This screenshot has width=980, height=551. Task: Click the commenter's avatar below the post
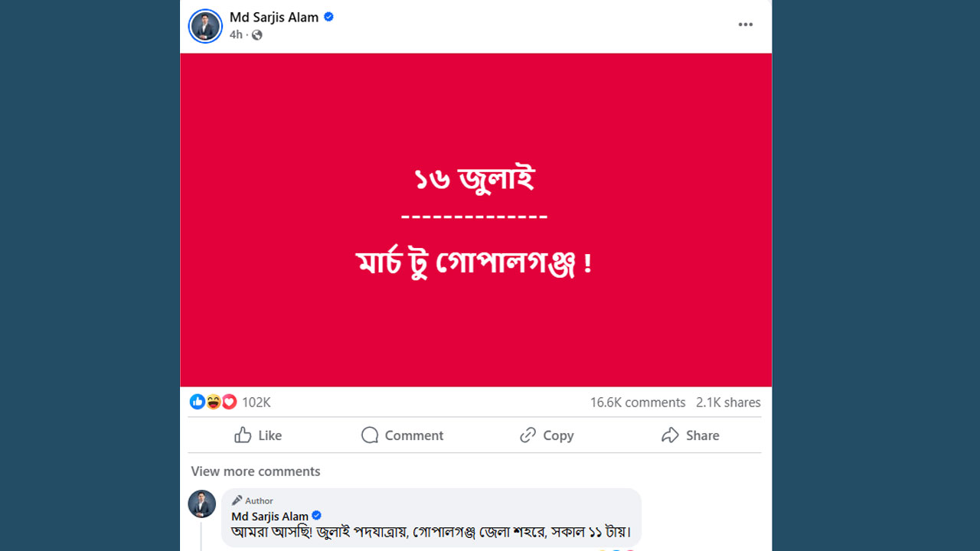201,504
